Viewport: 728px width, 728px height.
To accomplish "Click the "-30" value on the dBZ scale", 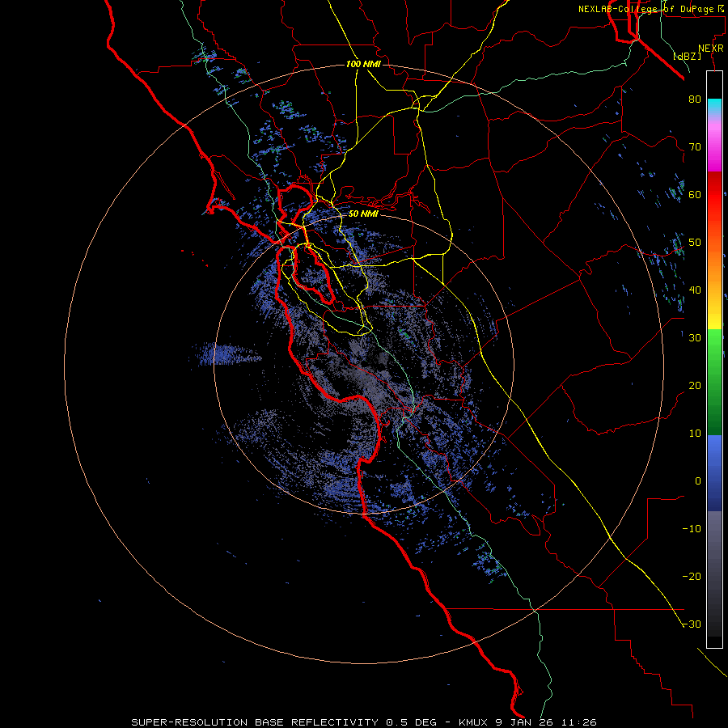I will coord(692,624).
